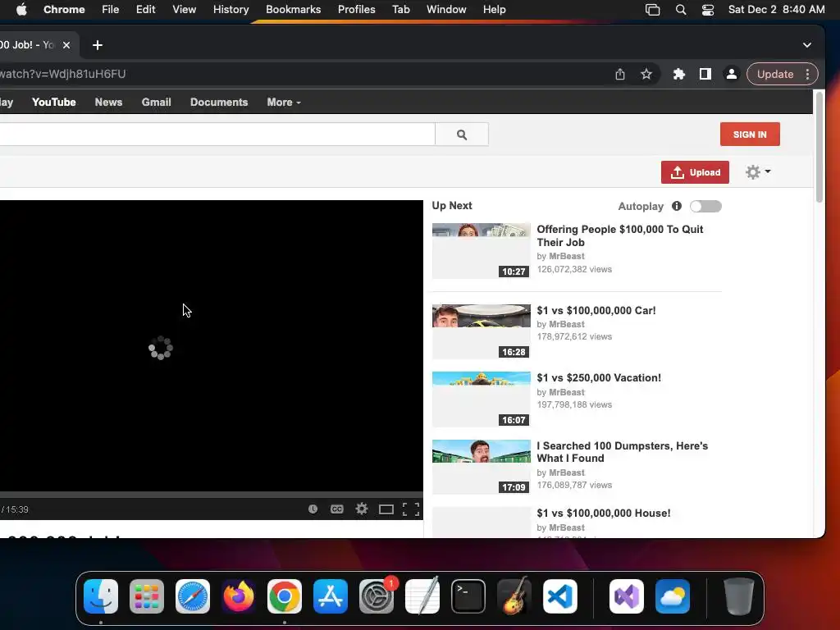Open Control Center in menu bar

pyautogui.click(x=708, y=10)
